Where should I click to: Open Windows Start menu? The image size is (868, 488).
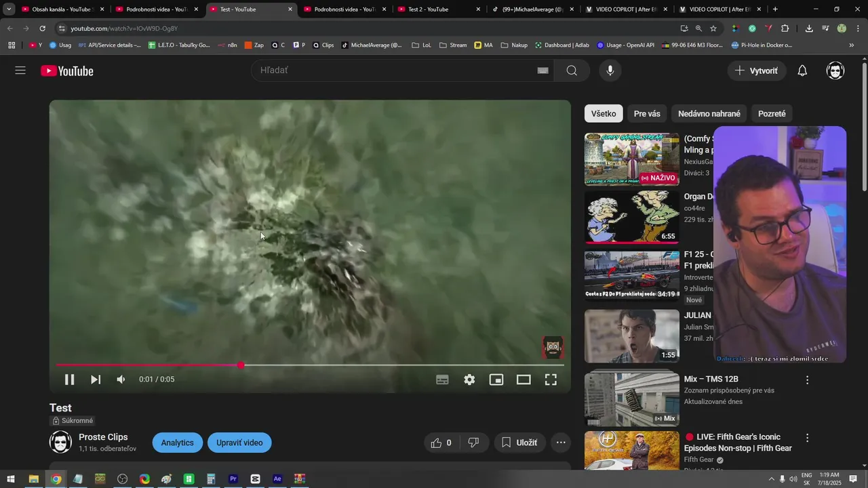(x=11, y=479)
